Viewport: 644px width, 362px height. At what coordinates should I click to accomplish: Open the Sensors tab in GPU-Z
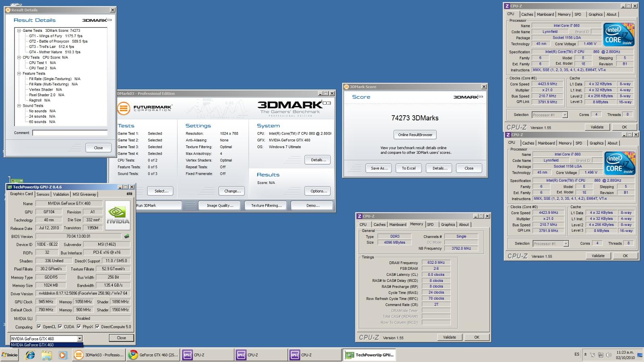43,194
